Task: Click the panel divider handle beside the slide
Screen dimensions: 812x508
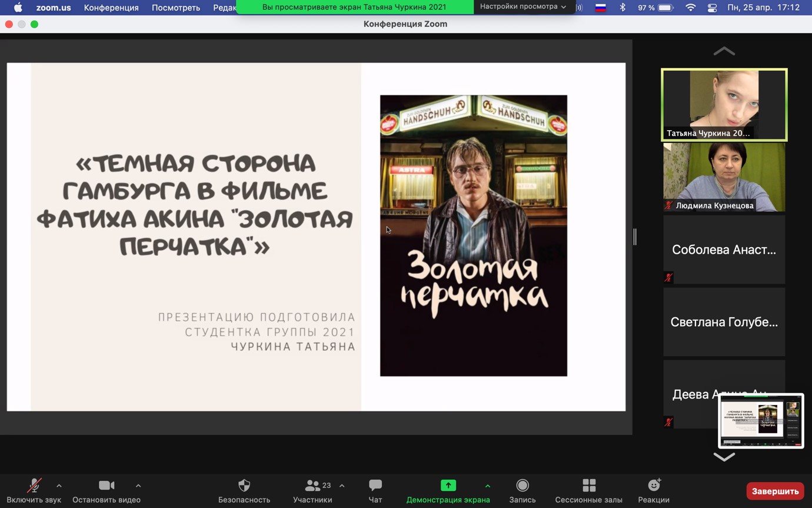Action: coord(635,237)
